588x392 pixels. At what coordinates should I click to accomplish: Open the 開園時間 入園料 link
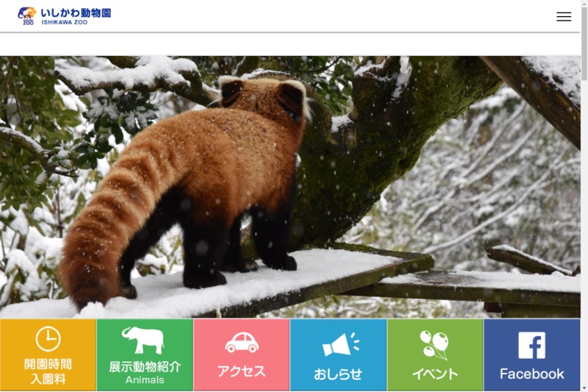(x=48, y=372)
